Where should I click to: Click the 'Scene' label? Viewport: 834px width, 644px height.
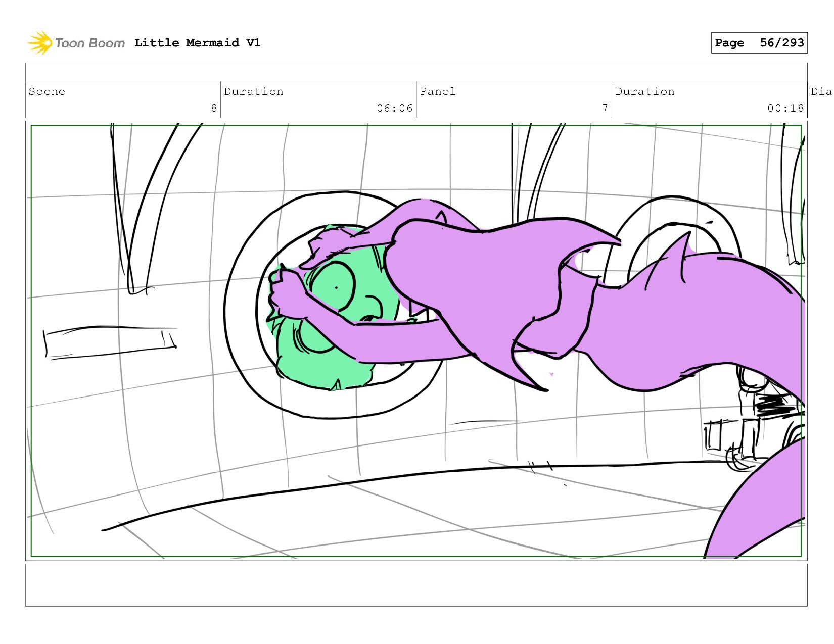point(47,91)
